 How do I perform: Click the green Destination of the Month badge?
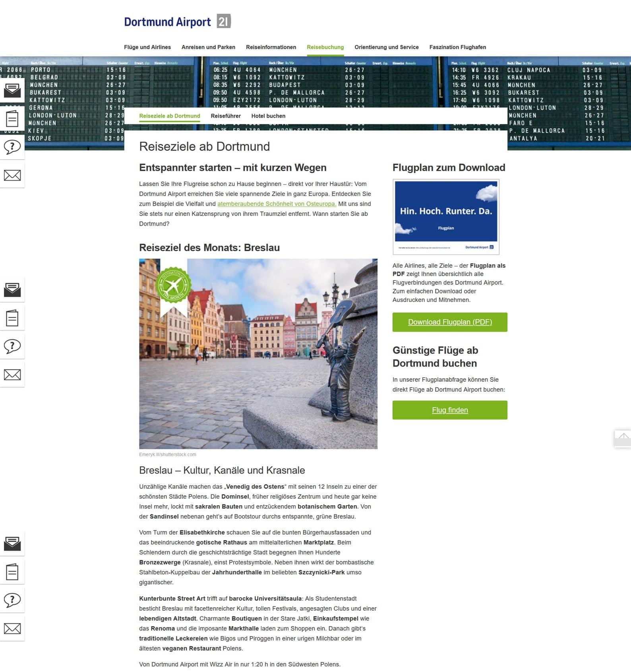click(174, 285)
